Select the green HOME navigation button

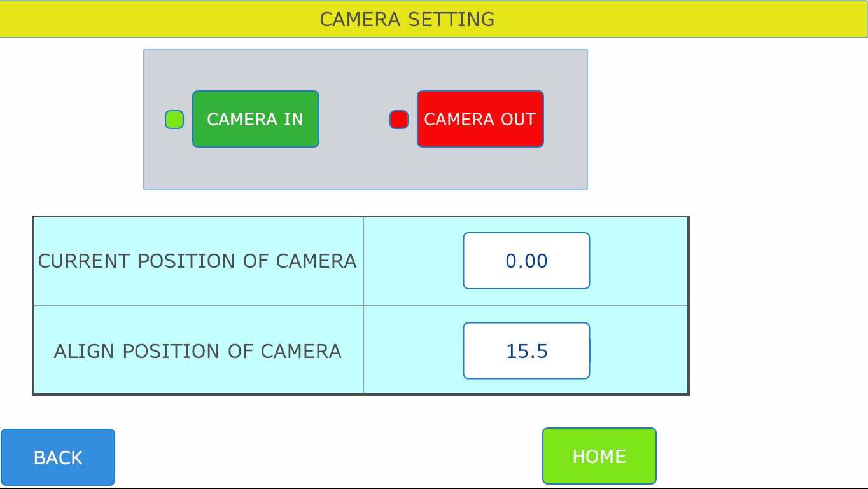point(599,456)
